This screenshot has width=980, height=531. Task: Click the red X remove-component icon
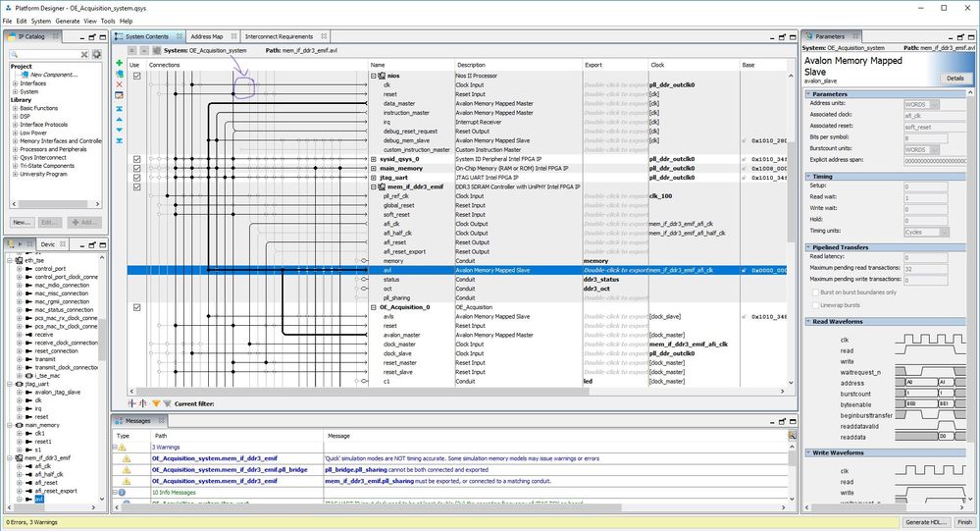point(120,84)
